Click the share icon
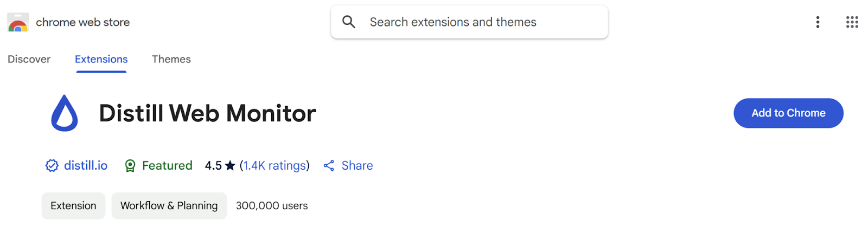868x226 pixels. 329,166
